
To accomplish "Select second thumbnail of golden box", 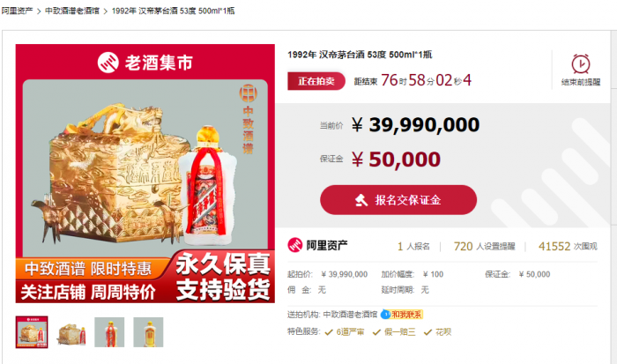I will (71, 332).
